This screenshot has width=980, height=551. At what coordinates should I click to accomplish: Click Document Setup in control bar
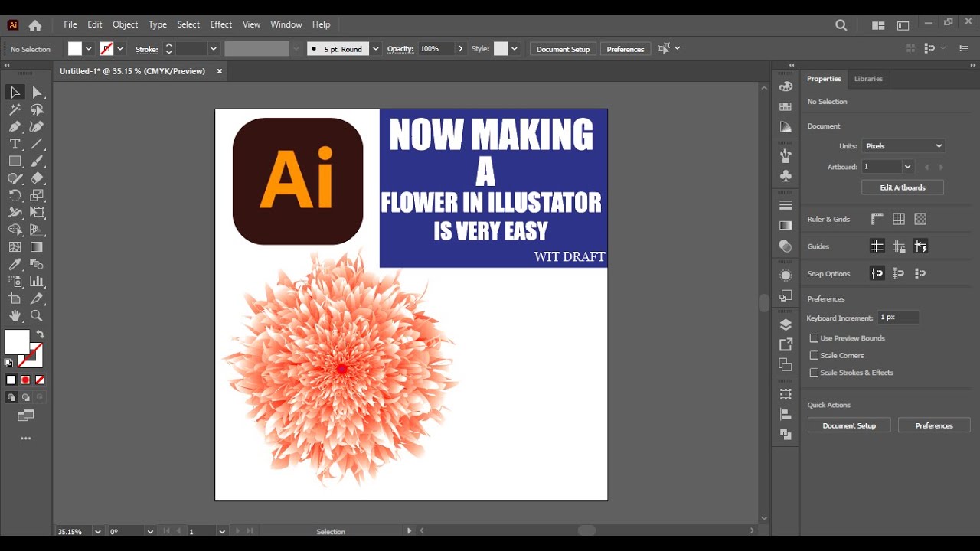[x=563, y=49]
